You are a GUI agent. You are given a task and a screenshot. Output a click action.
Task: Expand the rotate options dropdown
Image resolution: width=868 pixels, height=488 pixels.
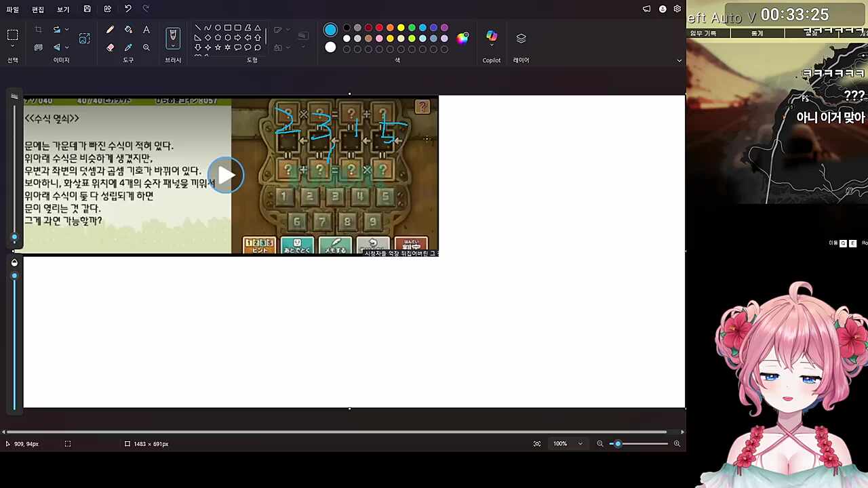[x=66, y=30]
